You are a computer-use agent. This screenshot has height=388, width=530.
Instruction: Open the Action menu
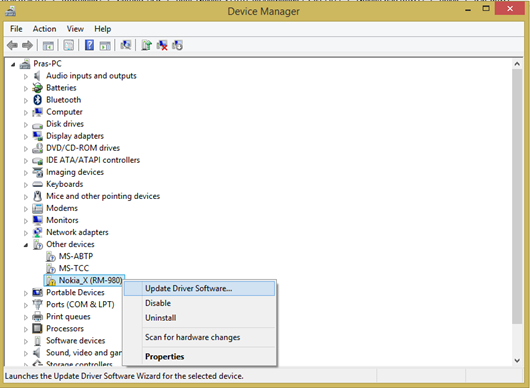[44, 29]
